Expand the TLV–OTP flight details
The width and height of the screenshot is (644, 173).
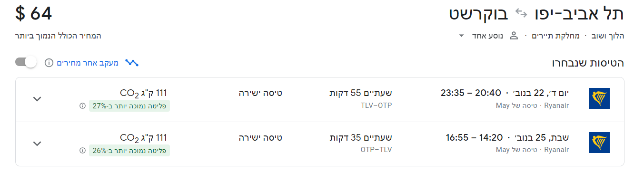[37, 99]
